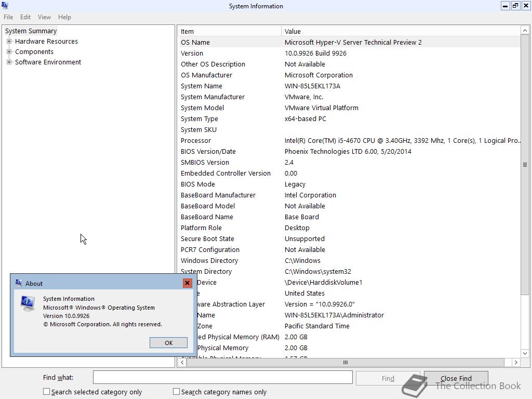532x399 pixels.
Task: Select the BaseBoard Manufacturer row
Action: (x=349, y=195)
